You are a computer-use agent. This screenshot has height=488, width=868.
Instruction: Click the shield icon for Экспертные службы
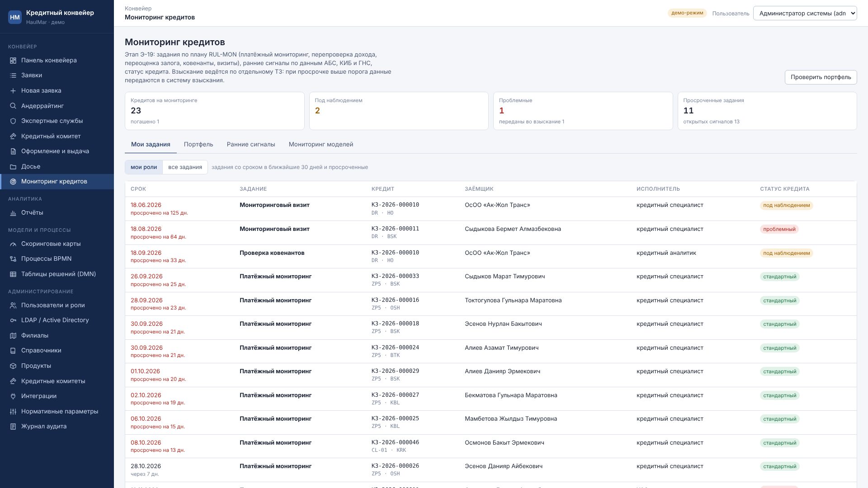(13, 121)
